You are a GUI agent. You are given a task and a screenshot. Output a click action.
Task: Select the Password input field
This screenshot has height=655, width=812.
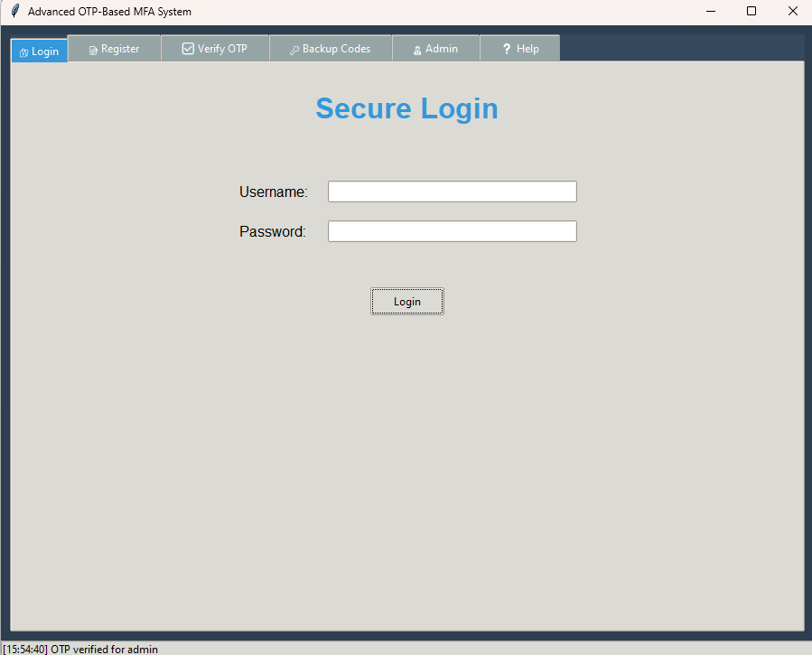pyautogui.click(x=452, y=231)
